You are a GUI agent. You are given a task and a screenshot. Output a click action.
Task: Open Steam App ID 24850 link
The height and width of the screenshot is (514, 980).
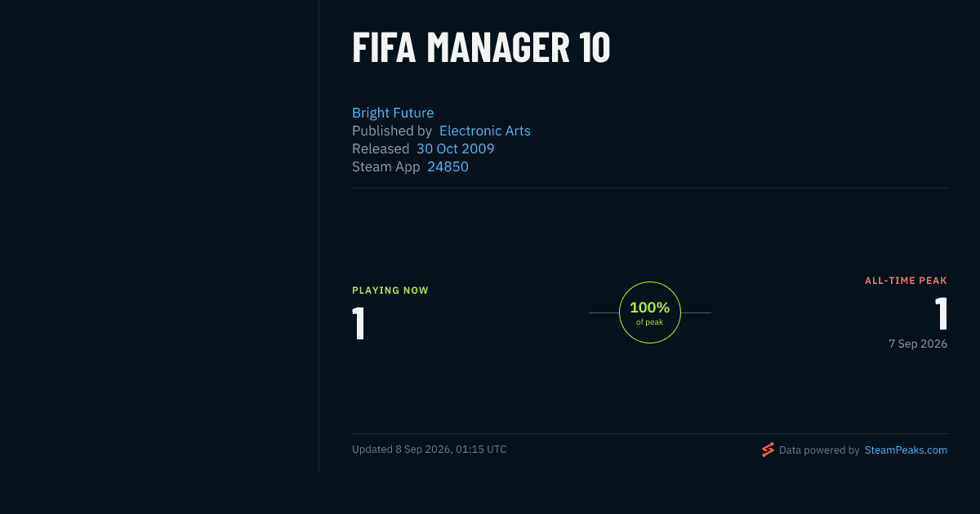point(448,166)
